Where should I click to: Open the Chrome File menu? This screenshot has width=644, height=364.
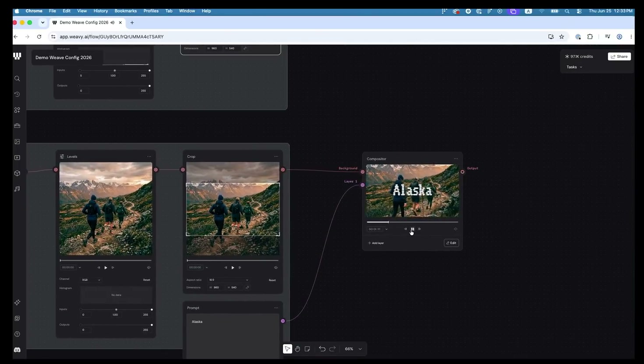point(52,11)
